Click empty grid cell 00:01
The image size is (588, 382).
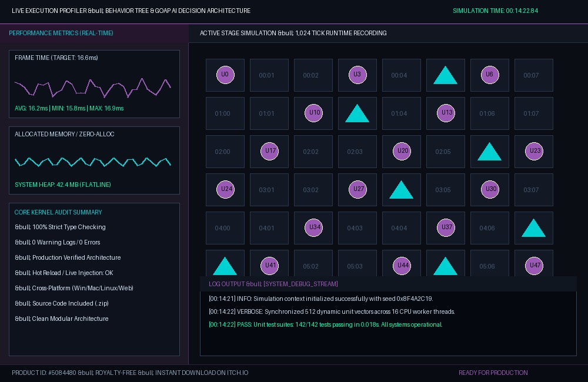pyautogui.click(x=269, y=75)
